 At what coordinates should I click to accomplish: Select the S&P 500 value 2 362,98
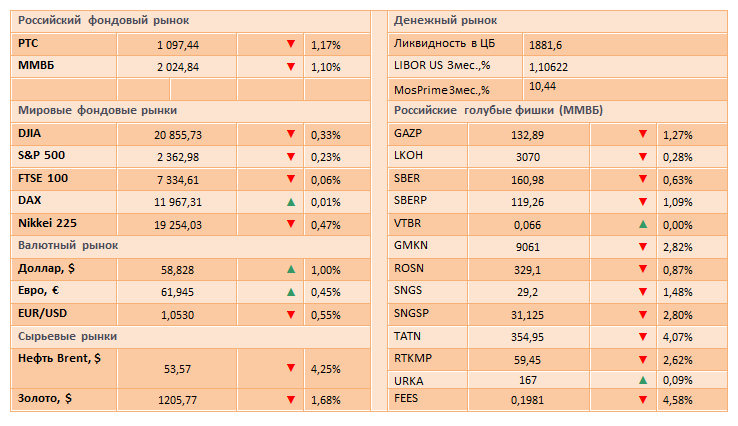point(178,156)
